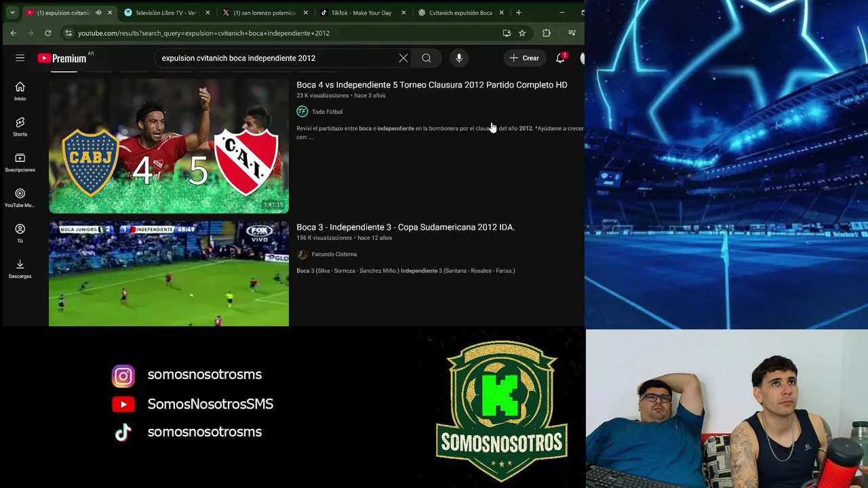The height and width of the screenshot is (488, 868).
Task: Click the install app icon in address bar
Action: coord(507,33)
